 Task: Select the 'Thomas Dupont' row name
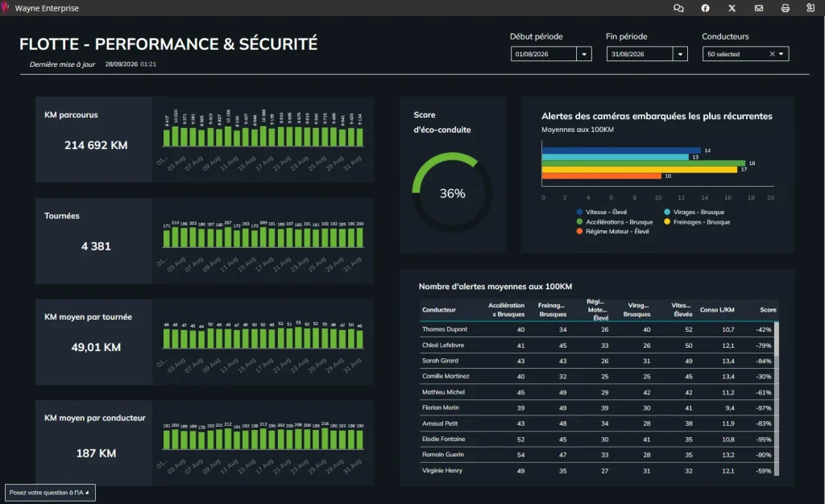tap(445, 329)
